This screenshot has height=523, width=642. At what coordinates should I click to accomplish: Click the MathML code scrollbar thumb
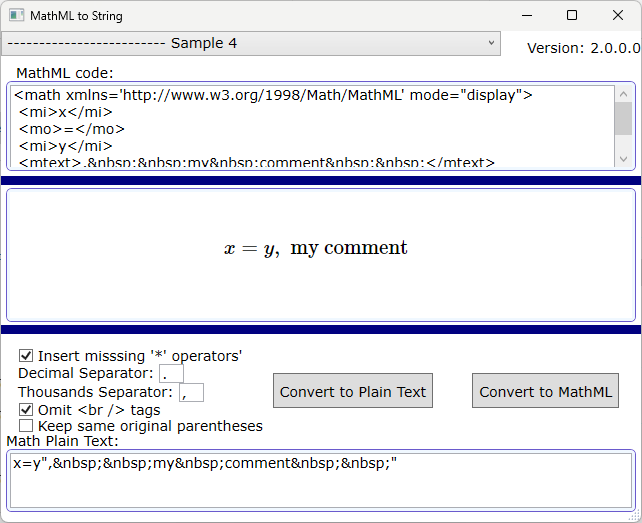pos(623,119)
